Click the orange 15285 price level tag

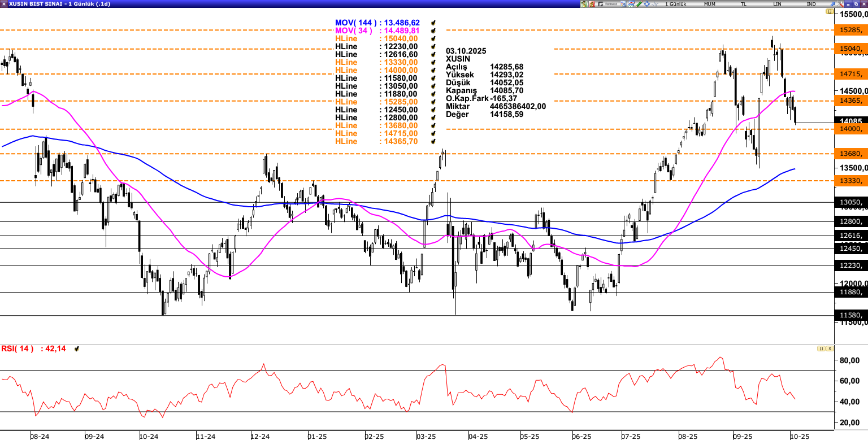[852, 30]
